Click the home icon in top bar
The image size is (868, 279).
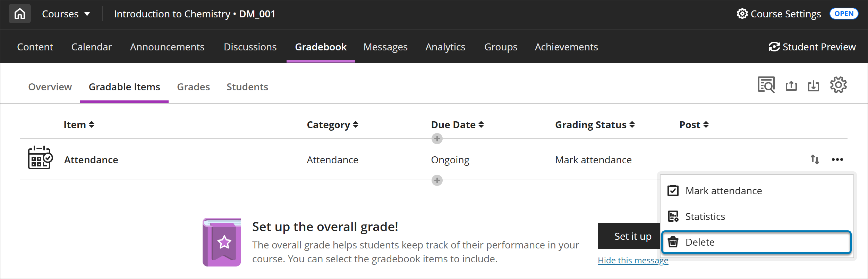(x=20, y=14)
